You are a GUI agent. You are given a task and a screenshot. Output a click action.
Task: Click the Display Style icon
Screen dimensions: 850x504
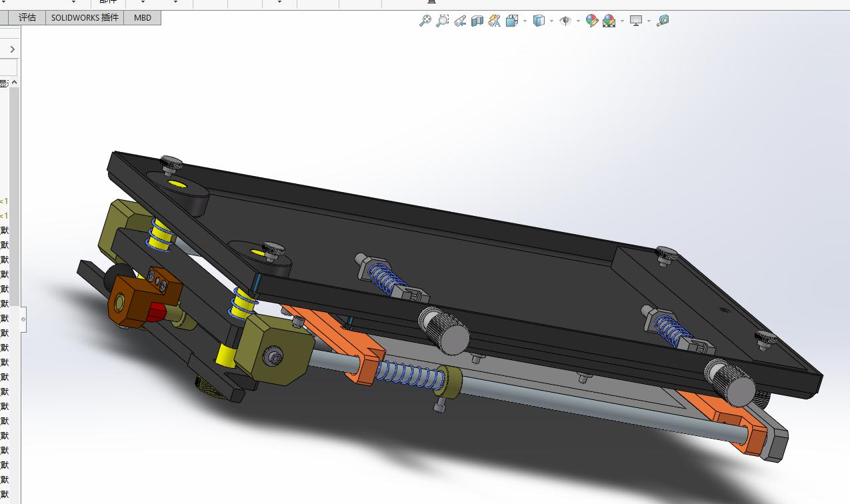pyautogui.click(x=539, y=21)
